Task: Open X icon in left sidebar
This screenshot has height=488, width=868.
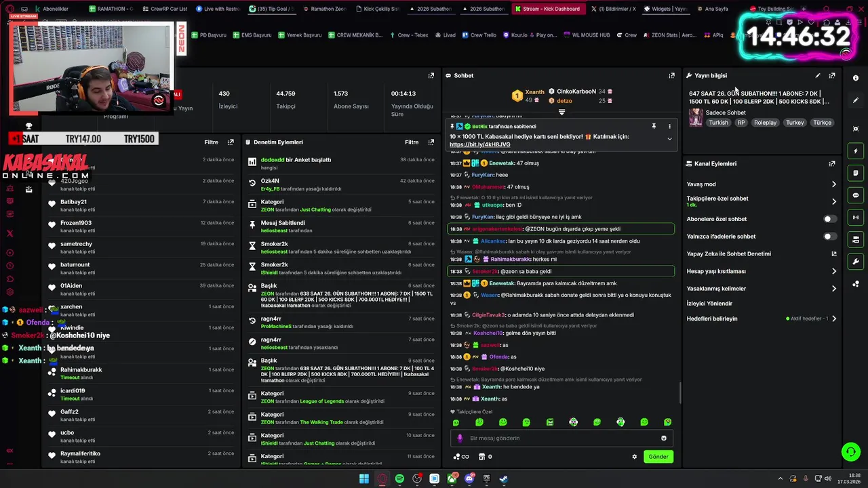Action: click(9, 233)
